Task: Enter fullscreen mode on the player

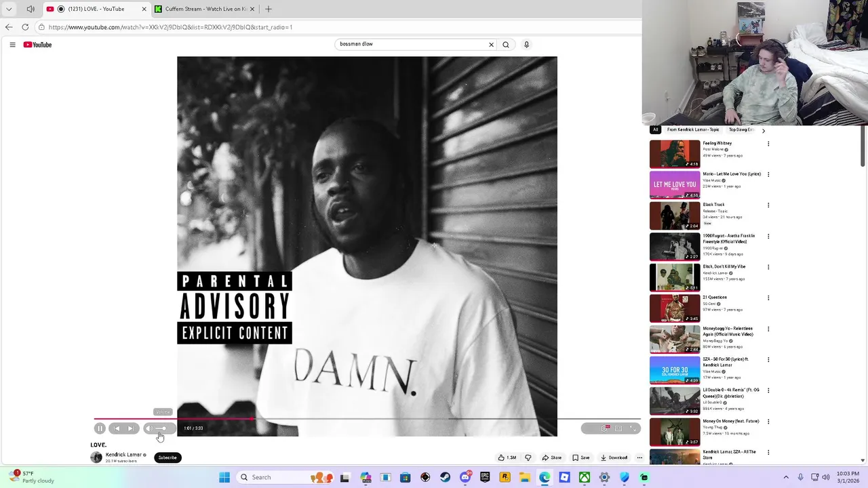Action: pos(633,428)
